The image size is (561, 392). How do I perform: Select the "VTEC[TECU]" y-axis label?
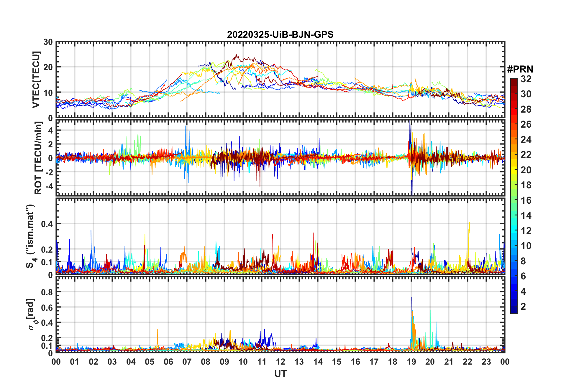[36, 80]
